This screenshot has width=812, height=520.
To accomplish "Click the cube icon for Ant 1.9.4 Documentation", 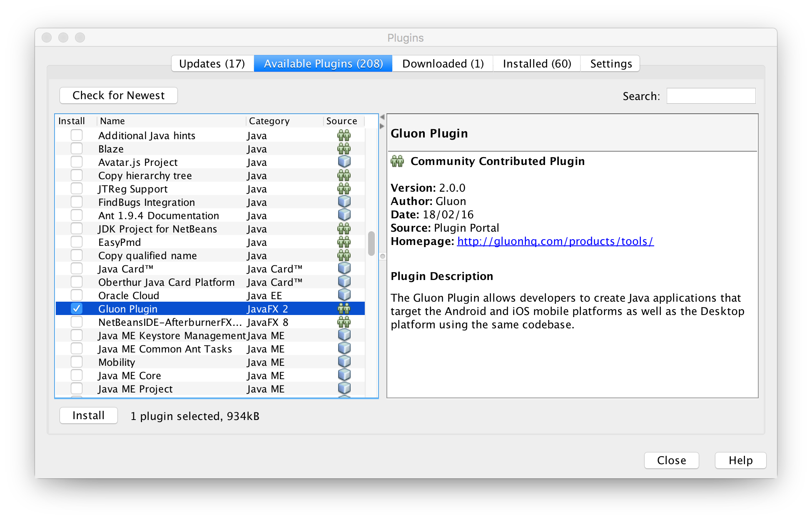I will 344,215.
